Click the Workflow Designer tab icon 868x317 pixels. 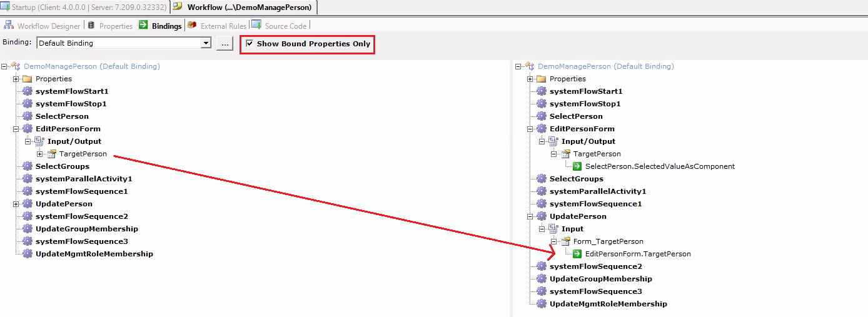click(9, 26)
